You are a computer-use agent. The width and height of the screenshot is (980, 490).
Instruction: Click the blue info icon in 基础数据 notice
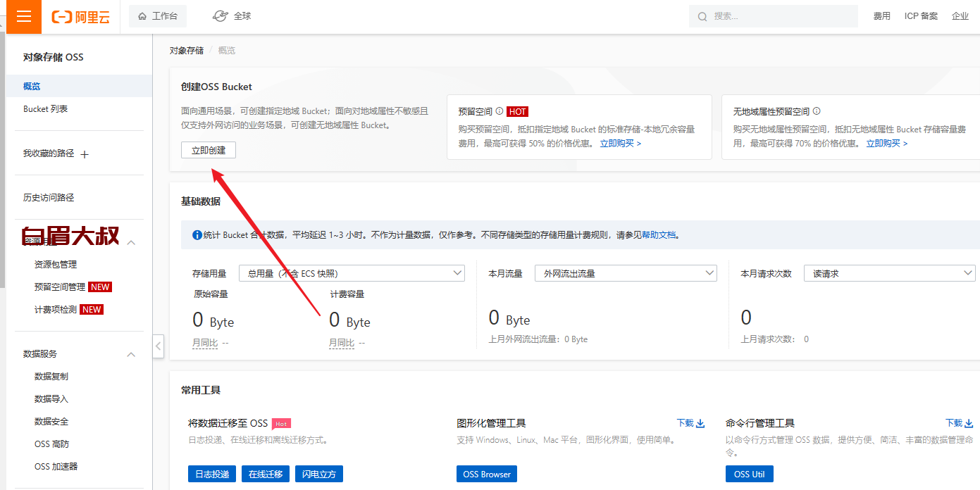(x=197, y=235)
